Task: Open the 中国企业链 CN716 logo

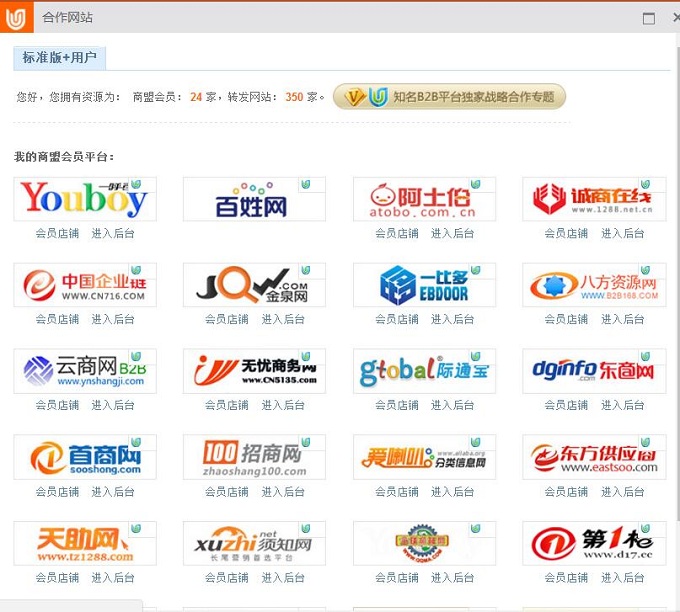Action: [85, 285]
